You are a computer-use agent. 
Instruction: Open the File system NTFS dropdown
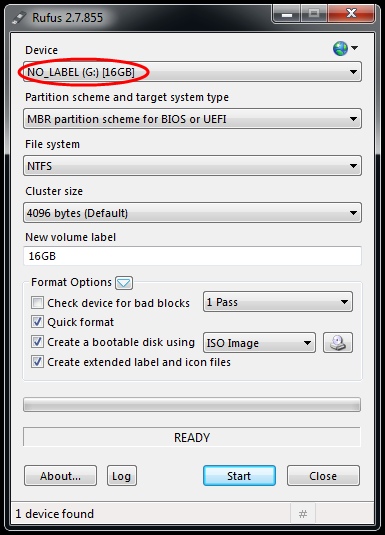[x=192, y=166]
